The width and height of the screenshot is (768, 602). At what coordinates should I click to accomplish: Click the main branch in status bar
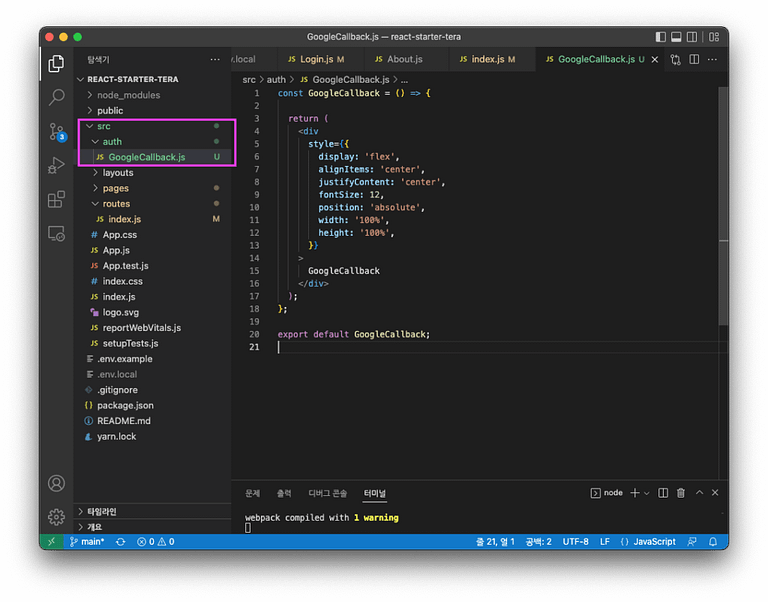87,541
